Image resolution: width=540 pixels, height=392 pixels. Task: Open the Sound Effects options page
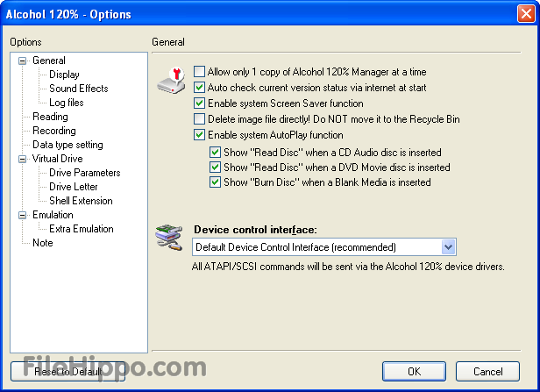79,89
